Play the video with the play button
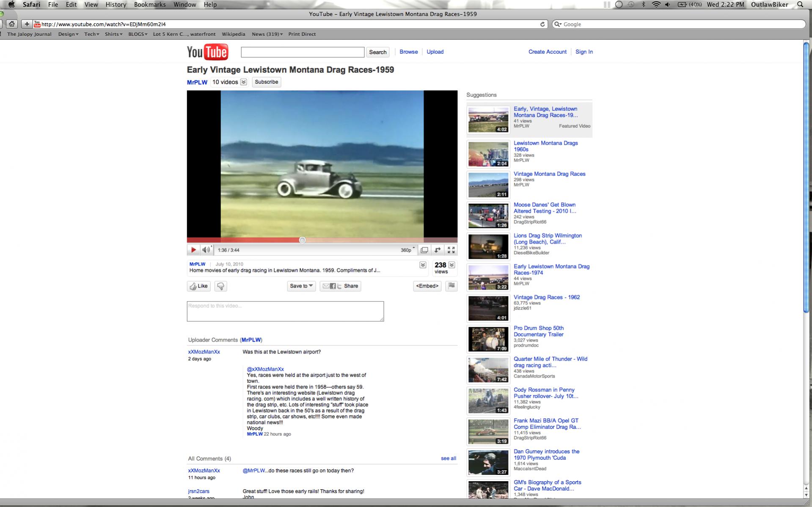This screenshot has height=507, width=812. coord(193,250)
